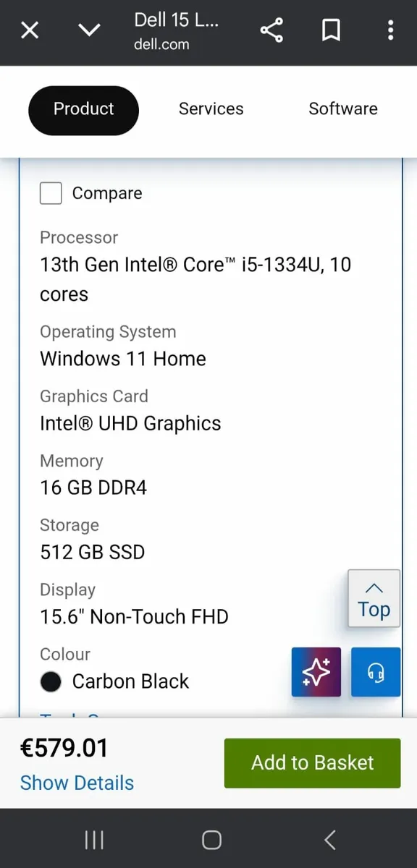Bookmark the Dell 15 Laptop page
This screenshot has width=417, height=868.
(x=330, y=30)
